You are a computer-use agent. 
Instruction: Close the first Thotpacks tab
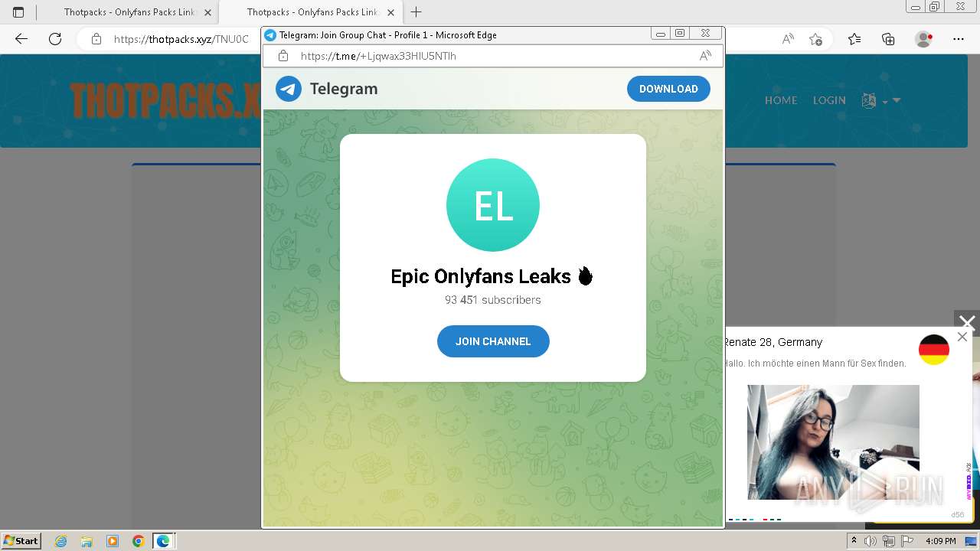point(207,13)
